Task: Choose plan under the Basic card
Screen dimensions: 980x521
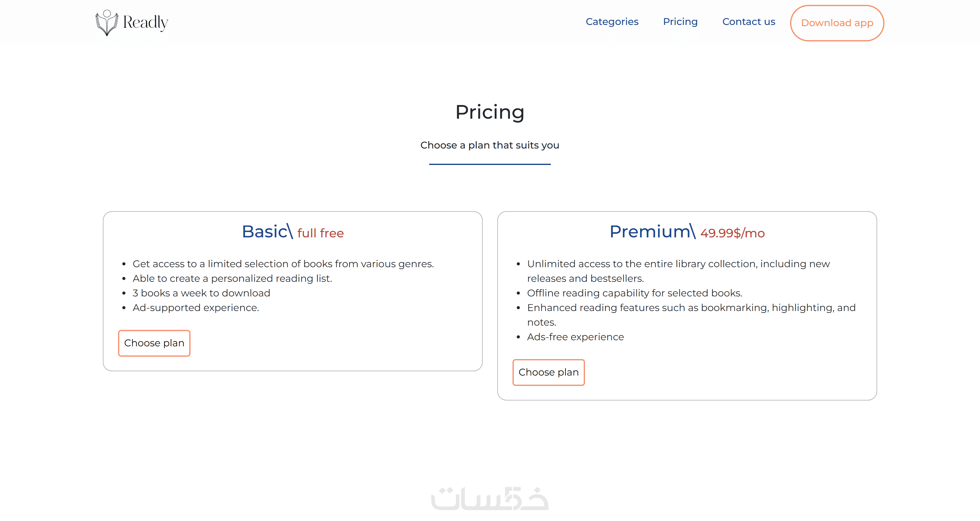Action: click(154, 343)
